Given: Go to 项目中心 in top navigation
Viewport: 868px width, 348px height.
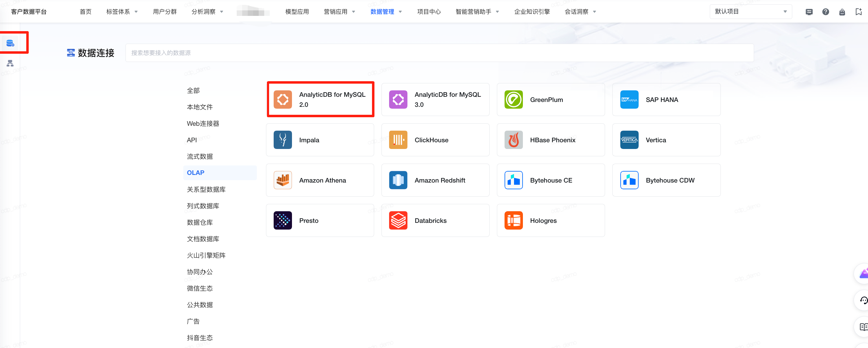Looking at the screenshot, I should pyautogui.click(x=429, y=12).
